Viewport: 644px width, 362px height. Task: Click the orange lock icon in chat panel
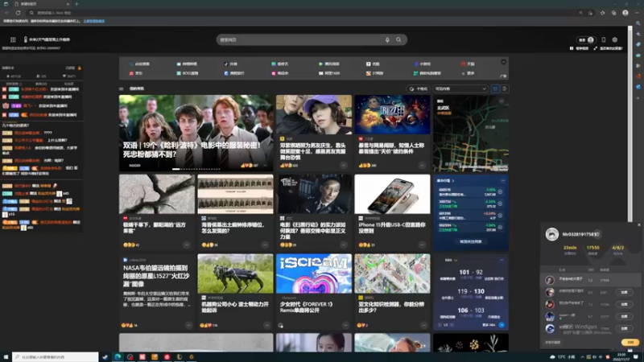point(79,68)
